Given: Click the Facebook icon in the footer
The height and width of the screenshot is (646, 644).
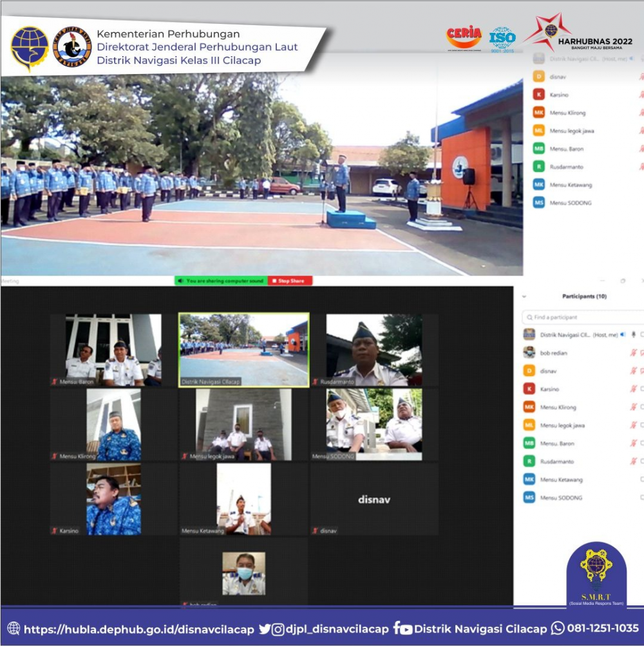Looking at the screenshot, I should 396,627.
